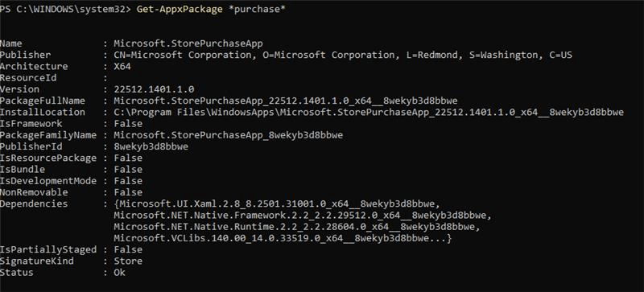The width and height of the screenshot is (644, 292).
Task: Click the Publisher value line
Action: pos(343,55)
